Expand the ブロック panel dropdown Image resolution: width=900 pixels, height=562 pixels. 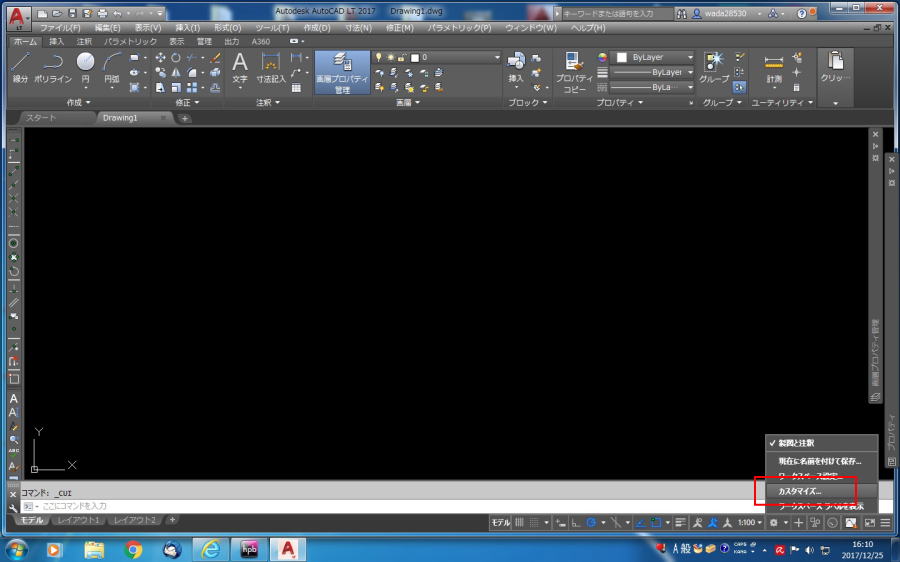click(527, 102)
